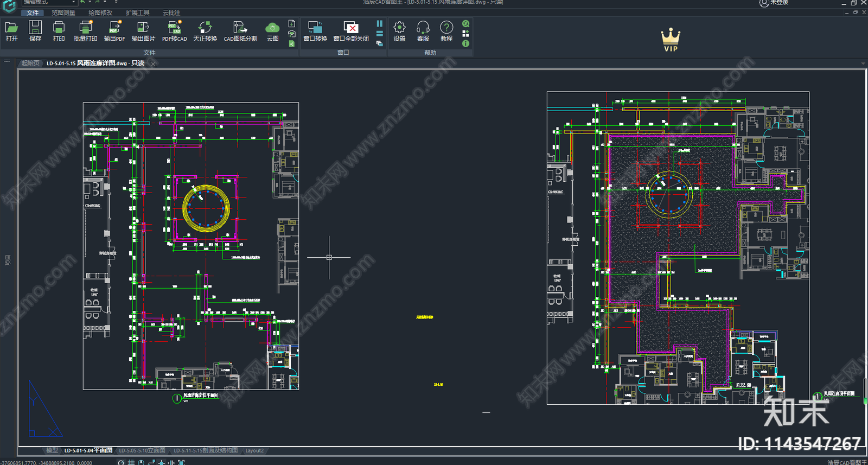Click the horizontal tile windows icon

tap(380, 34)
